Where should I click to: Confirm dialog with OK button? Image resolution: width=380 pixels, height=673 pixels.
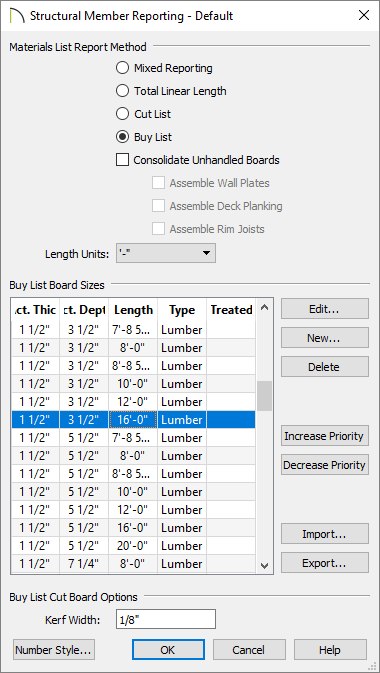tap(168, 650)
